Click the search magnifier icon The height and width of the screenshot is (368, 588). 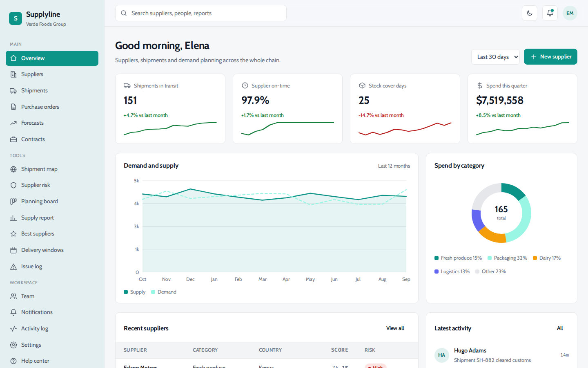124,13
